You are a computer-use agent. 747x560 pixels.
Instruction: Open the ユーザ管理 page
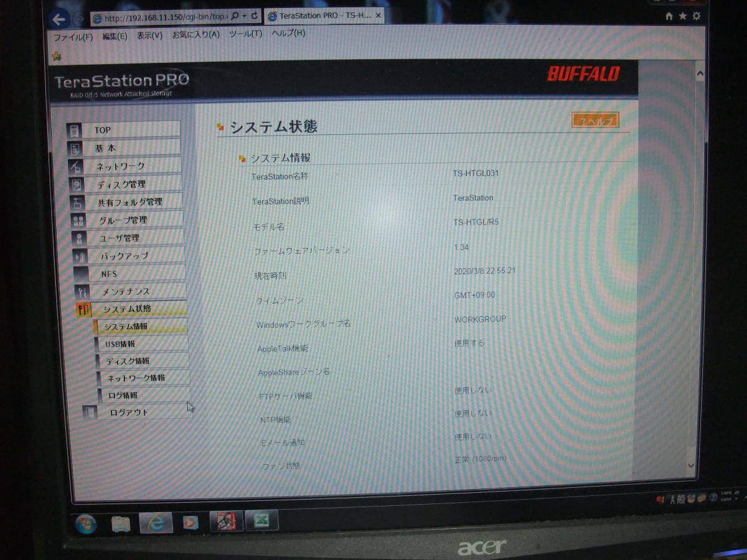[x=135, y=238]
